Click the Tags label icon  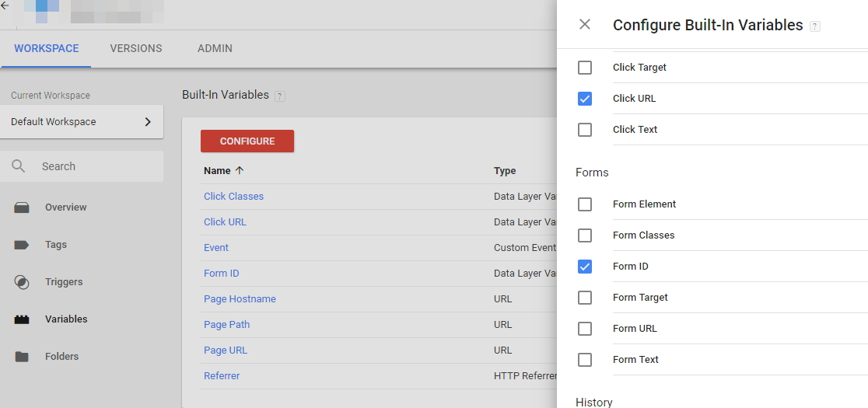point(22,245)
